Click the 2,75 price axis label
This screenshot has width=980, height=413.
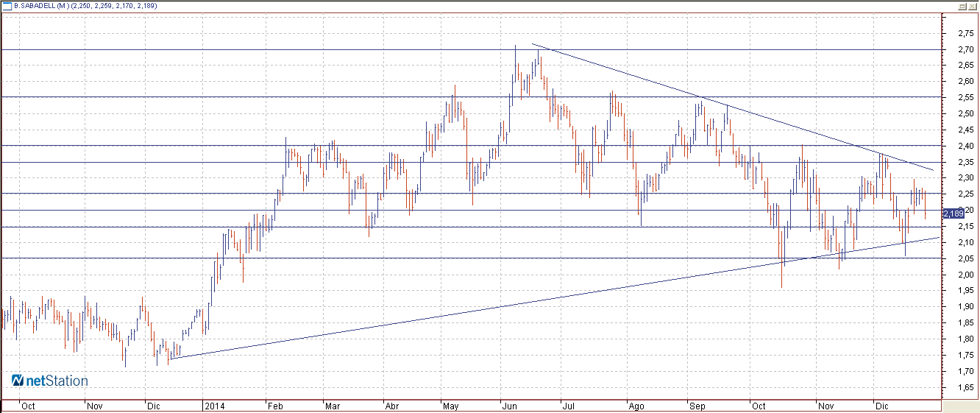click(966, 34)
